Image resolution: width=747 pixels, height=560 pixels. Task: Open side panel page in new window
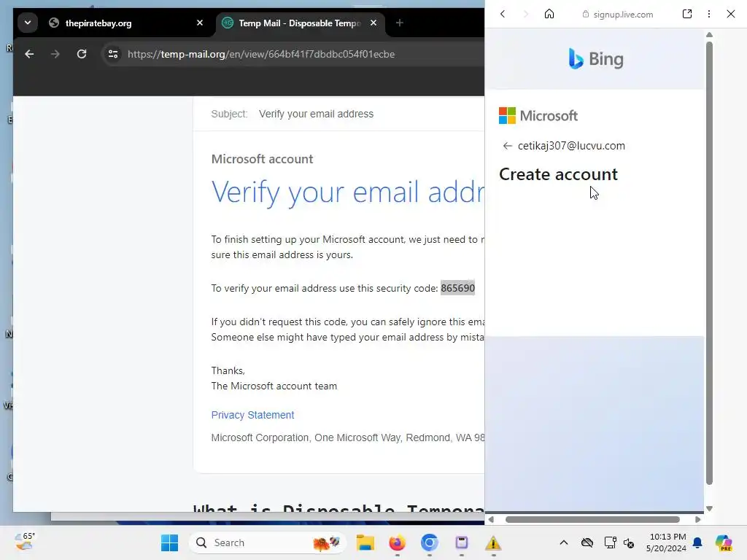pos(687,14)
